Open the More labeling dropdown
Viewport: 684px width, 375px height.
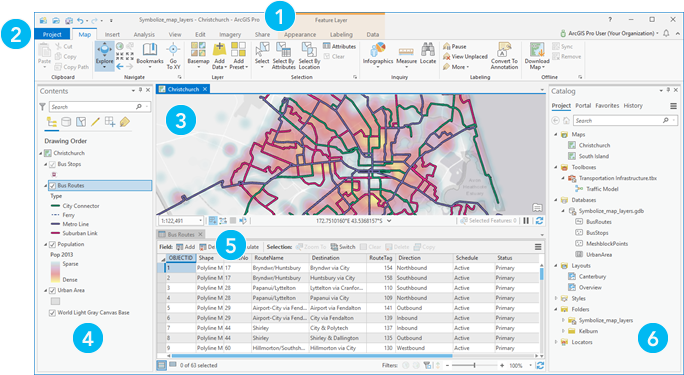click(x=455, y=67)
